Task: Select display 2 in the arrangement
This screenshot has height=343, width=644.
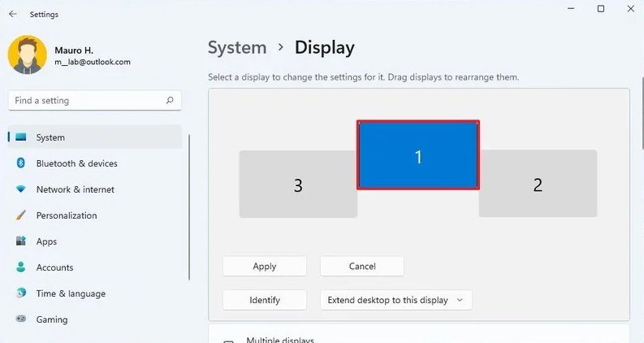Action: click(x=538, y=184)
